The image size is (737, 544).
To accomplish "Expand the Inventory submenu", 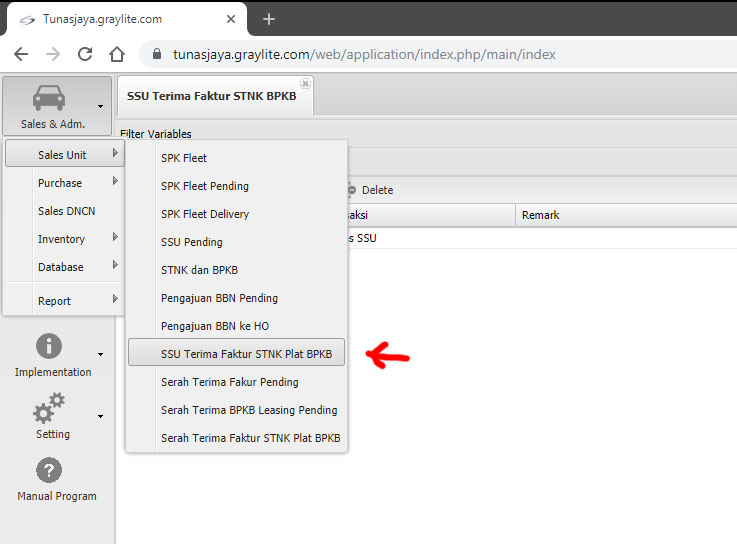I will pos(64,239).
